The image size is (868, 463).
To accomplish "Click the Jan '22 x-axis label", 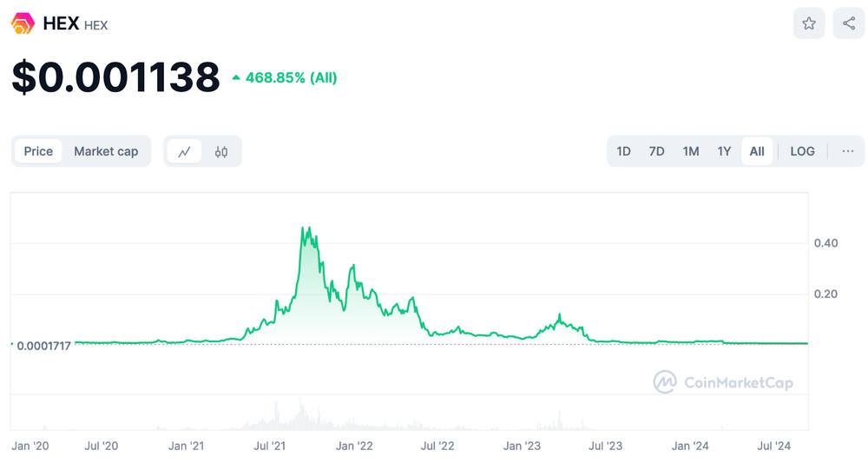I will coord(354,446).
